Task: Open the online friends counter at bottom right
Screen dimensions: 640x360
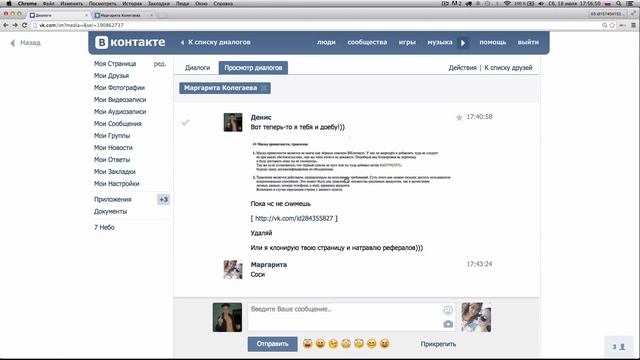Action: coord(618,347)
